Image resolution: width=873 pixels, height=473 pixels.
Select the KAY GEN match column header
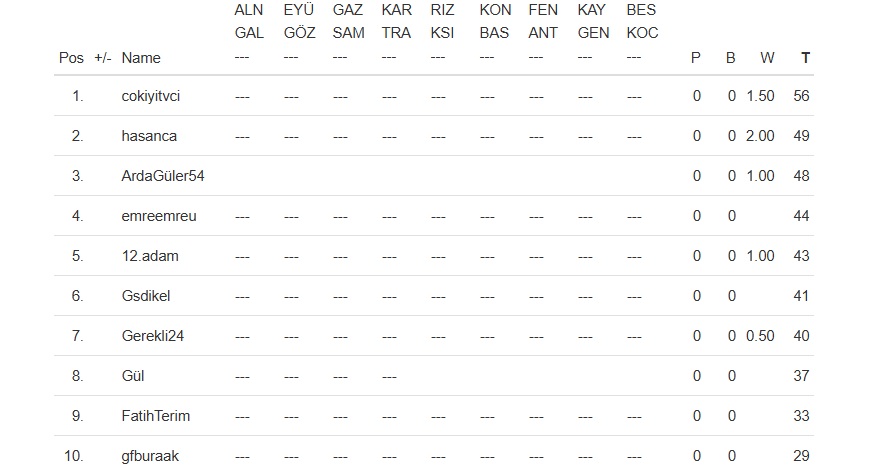(593, 22)
